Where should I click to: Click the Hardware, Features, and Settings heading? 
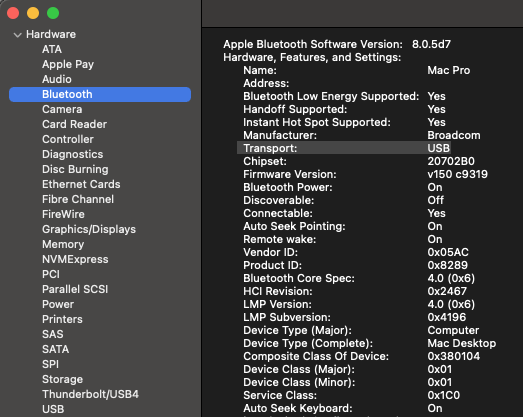click(x=312, y=57)
